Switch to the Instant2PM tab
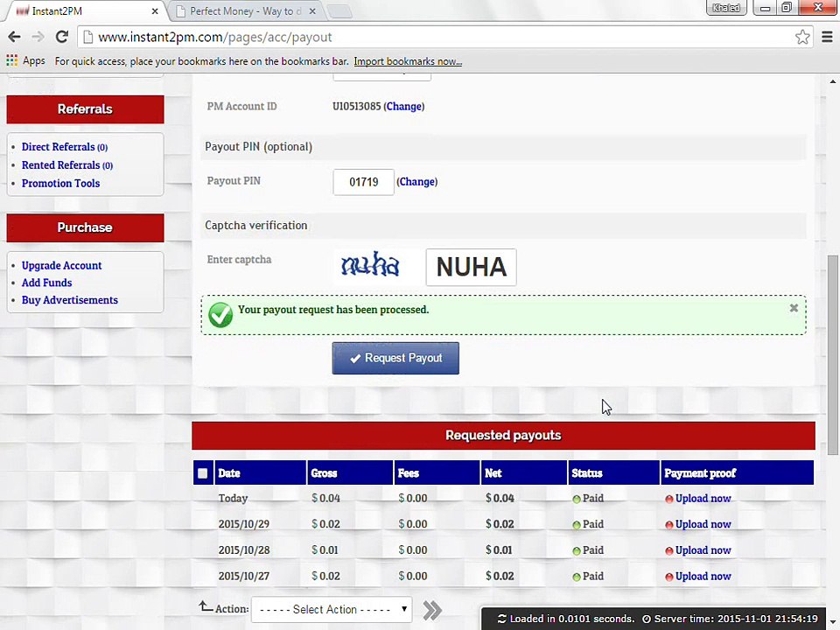 coord(86,10)
